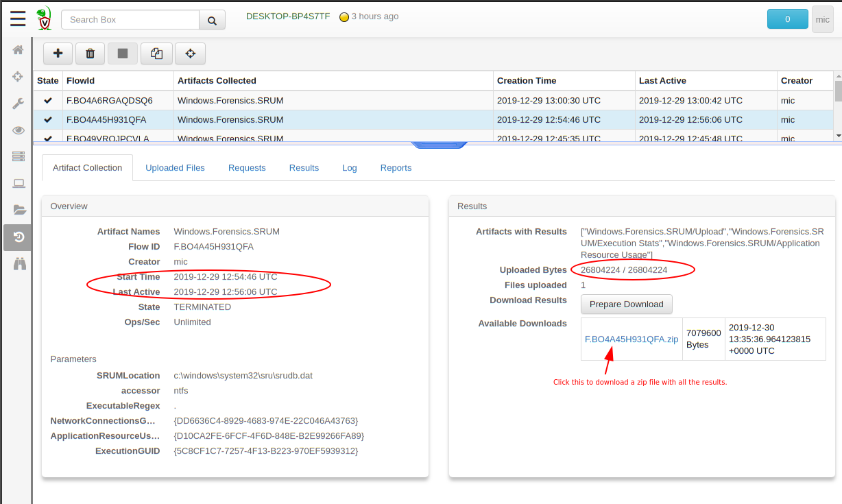
Task: Open the hamburger navigation menu
Action: [x=18, y=19]
